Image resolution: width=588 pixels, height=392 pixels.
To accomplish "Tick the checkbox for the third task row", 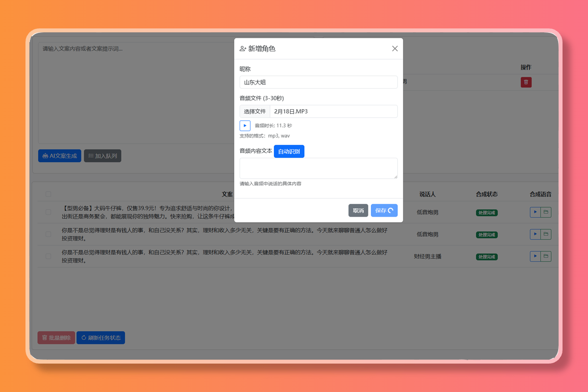I will 48,256.
